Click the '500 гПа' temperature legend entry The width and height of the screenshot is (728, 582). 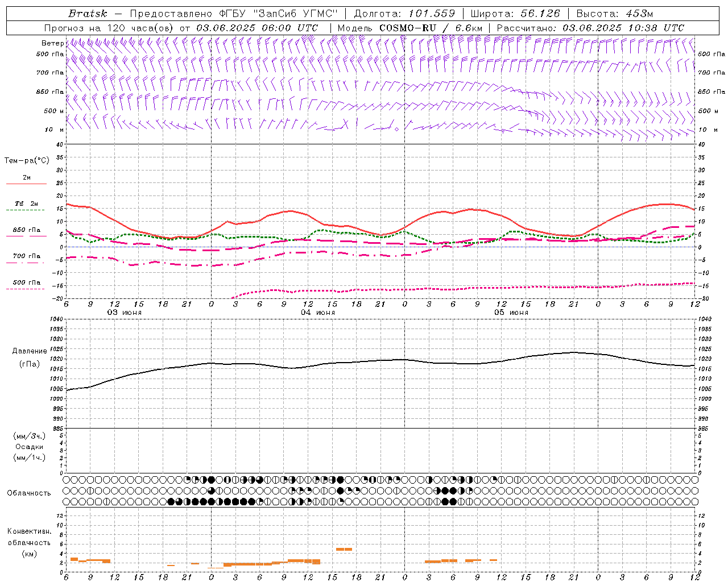click(27, 282)
